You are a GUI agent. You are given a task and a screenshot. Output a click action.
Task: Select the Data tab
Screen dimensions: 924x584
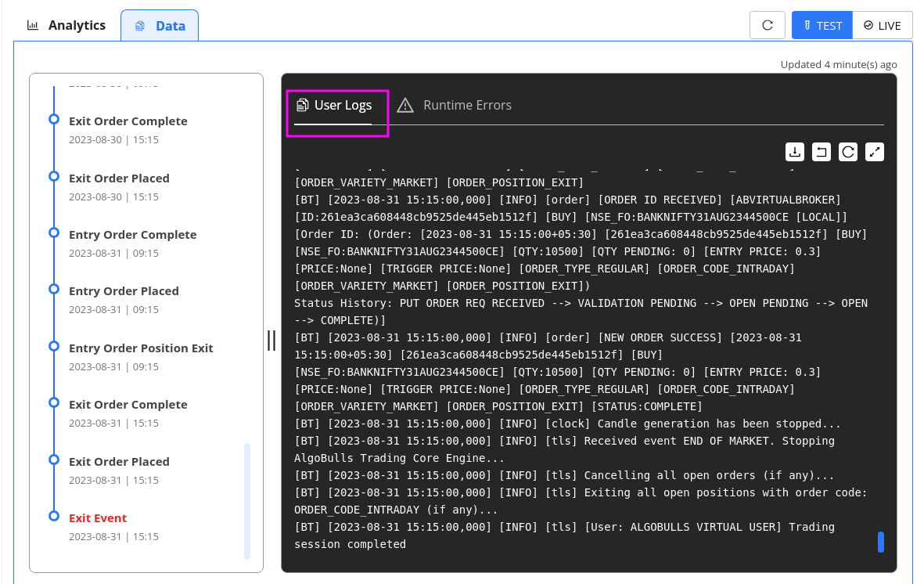coord(160,26)
